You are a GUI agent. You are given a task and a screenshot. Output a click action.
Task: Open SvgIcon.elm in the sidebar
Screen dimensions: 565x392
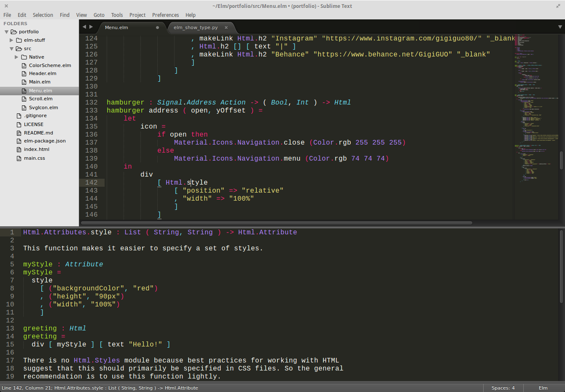pyautogui.click(x=43, y=107)
